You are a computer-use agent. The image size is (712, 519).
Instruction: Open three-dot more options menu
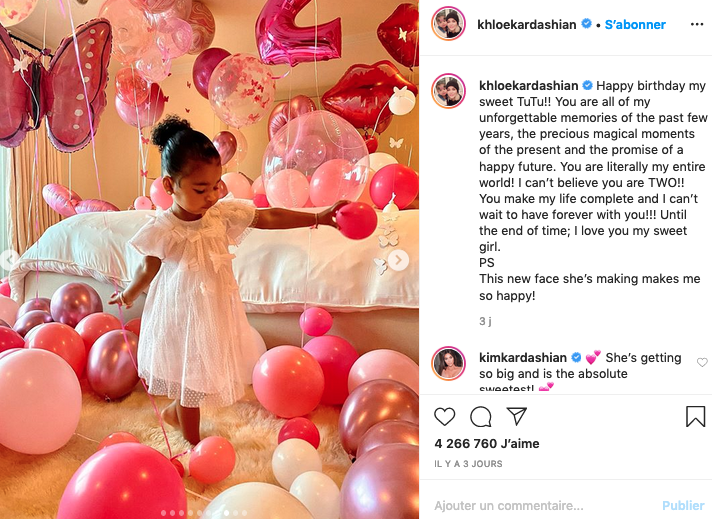[697, 25]
